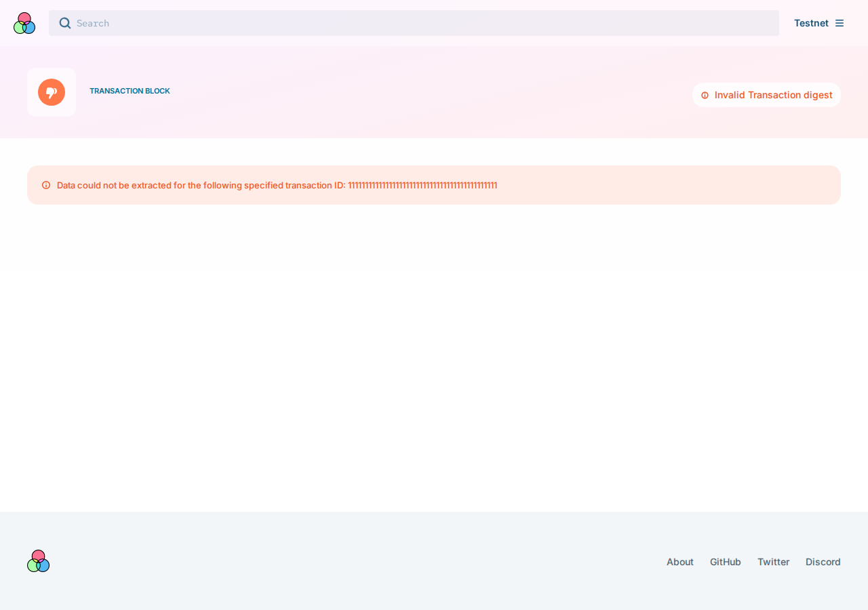Click the Invalid Transaction digest badge

[766, 95]
